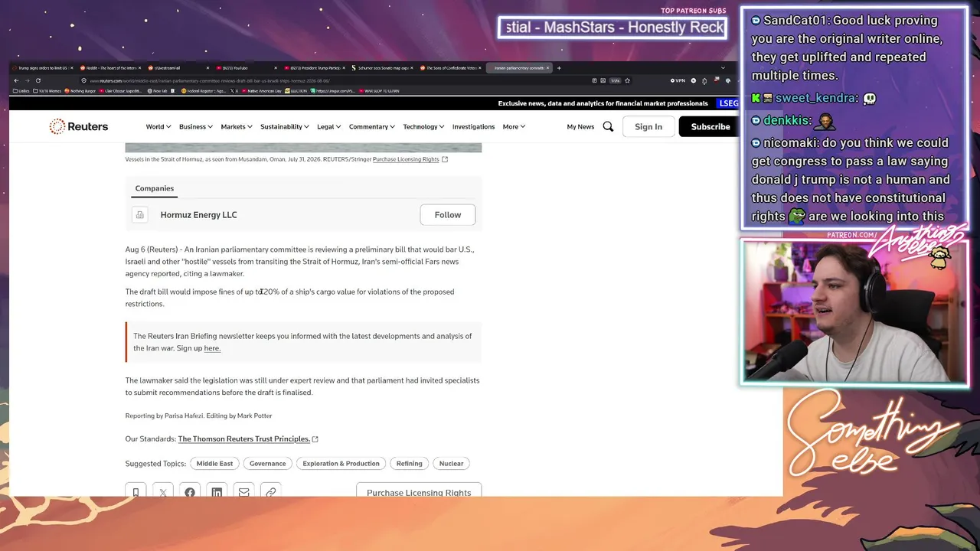
Task: Open the Nothing Burger bookmark
Action: point(79,90)
